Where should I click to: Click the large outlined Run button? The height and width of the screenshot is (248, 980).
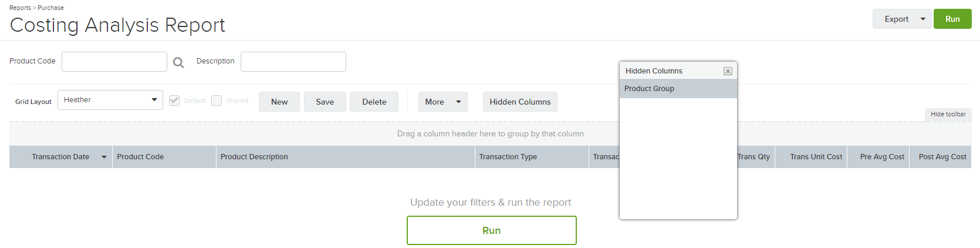(x=492, y=230)
